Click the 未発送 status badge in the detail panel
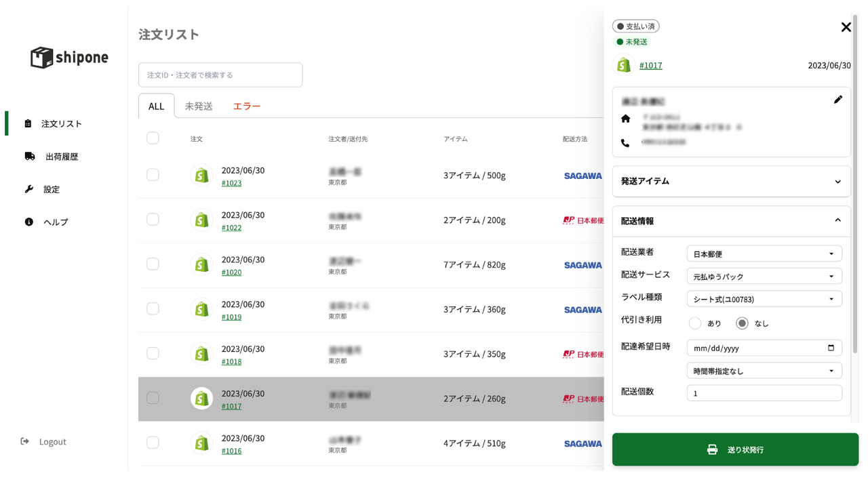Image resolution: width=868 pixels, height=488 pixels. (631, 42)
